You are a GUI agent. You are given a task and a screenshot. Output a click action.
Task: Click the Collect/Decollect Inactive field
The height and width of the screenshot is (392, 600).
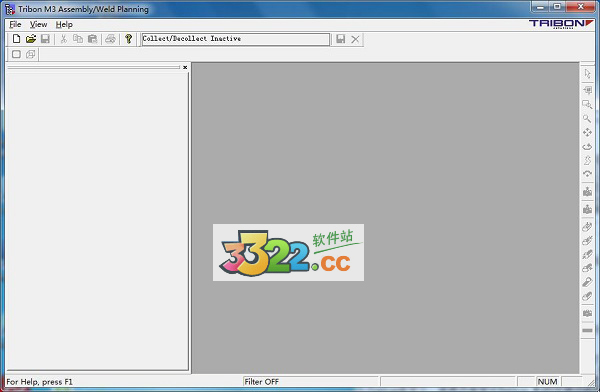coord(236,39)
